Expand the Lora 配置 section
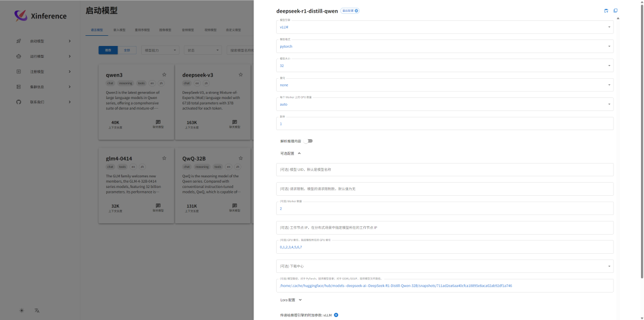Viewport: 644px width, 320px height. point(291,300)
